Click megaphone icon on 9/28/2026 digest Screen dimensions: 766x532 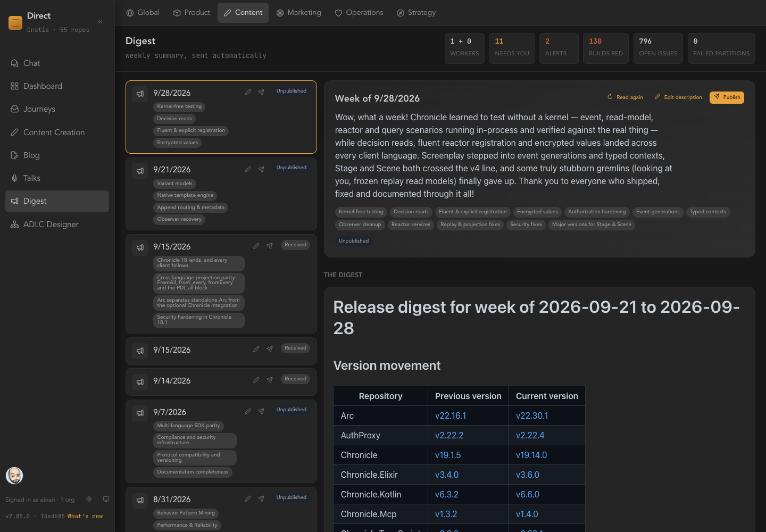[x=140, y=94]
